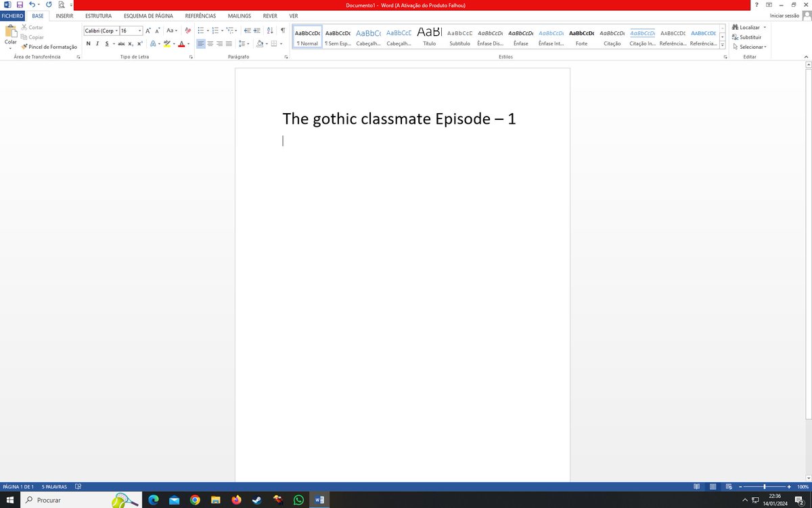Undo the last action
The height and width of the screenshot is (508, 812).
click(32, 5)
